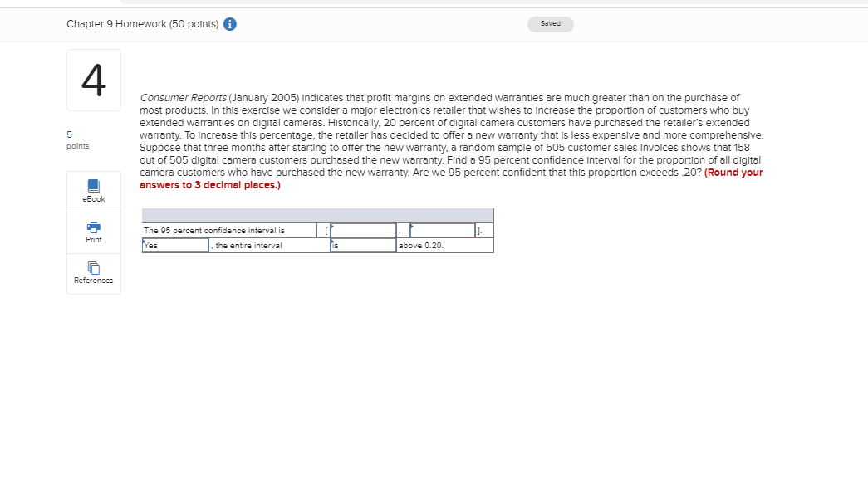
Task: Open the Yes answer dropdown
Action: tap(175, 246)
